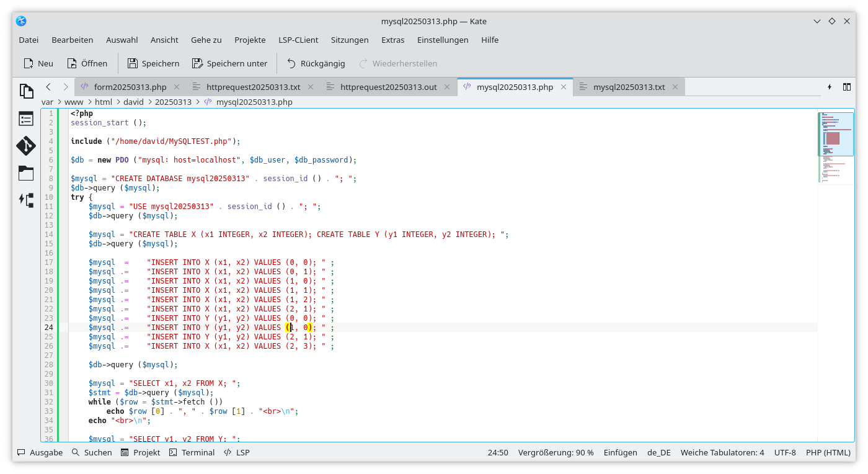Viewport: 868px width, 474px height.
Task: Open the UTF-8 encoding selector
Action: coord(785,452)
